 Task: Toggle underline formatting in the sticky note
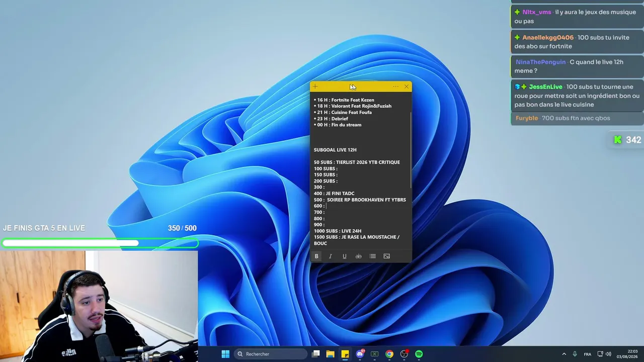[345, 256]
